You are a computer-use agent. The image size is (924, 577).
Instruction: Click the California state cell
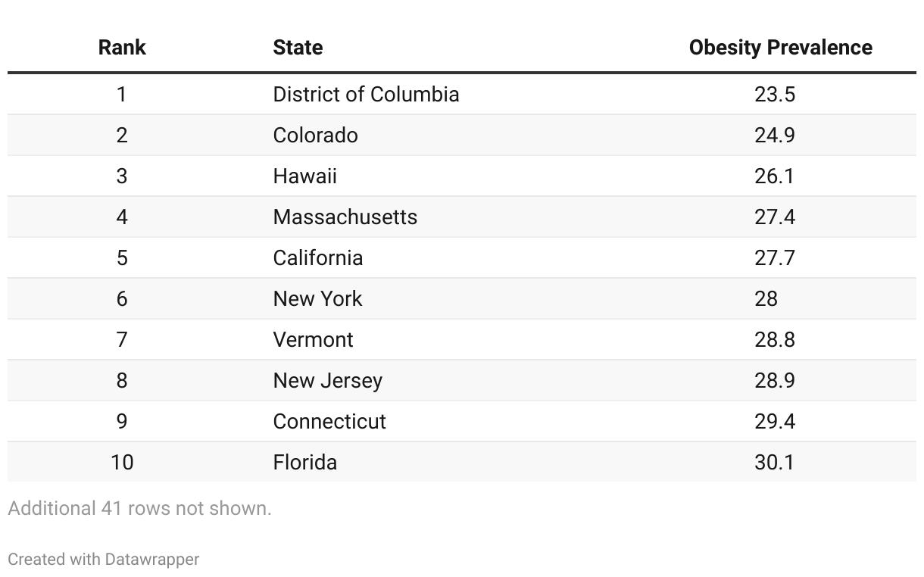click(x=318, y=258)
